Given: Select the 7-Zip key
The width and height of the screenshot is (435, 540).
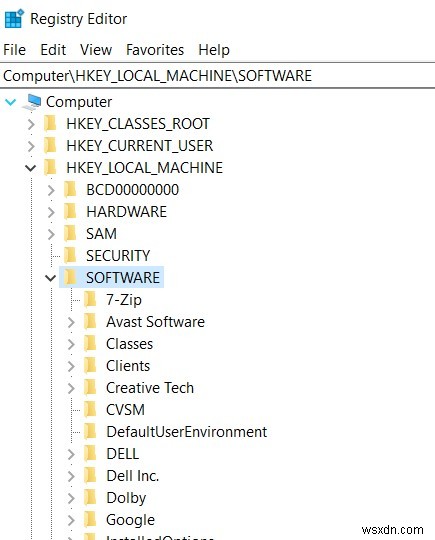Looking at the screenshot, I should click(124, 300).
